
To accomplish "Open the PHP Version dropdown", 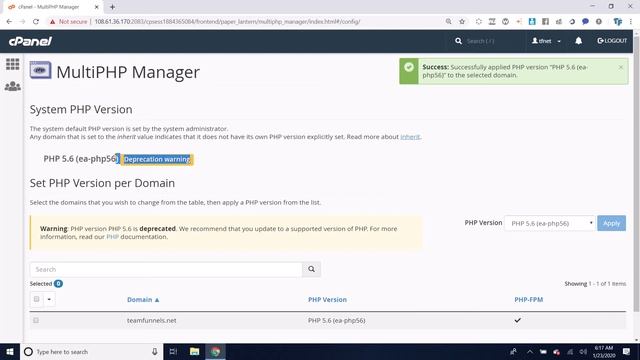I will [x=549, y=223].
